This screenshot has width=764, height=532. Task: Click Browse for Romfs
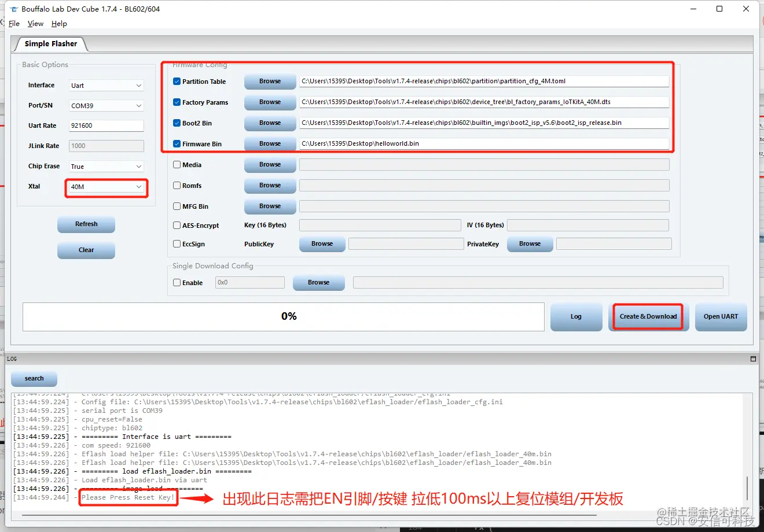tap(270, 186)
